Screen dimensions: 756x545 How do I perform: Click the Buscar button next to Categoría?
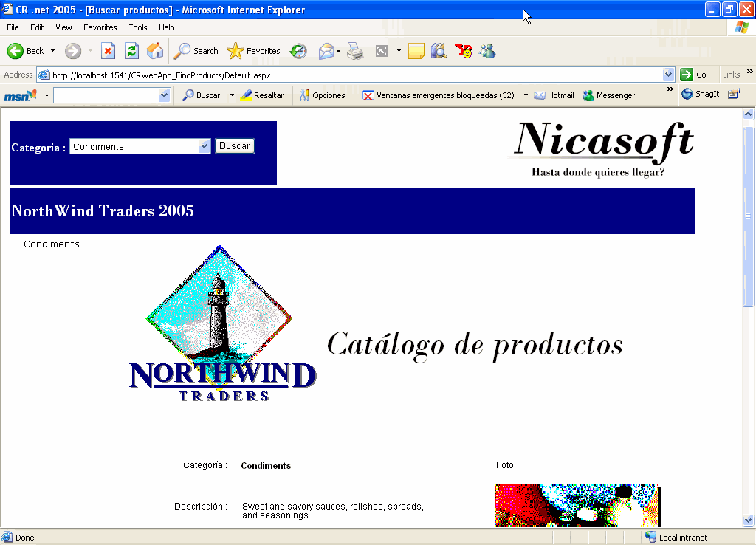[235, 146]
